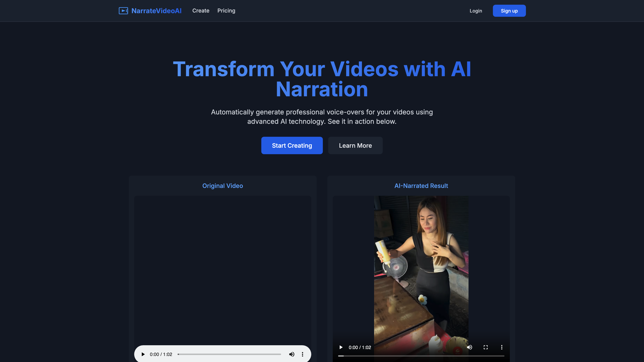Open Learn More
Screen dimensions: 644x362
click(x=355, y=145)
